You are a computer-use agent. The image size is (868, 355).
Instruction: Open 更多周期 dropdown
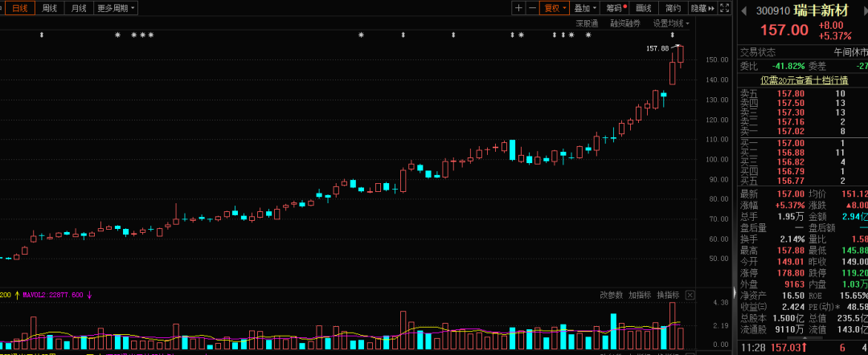[116, 8]
